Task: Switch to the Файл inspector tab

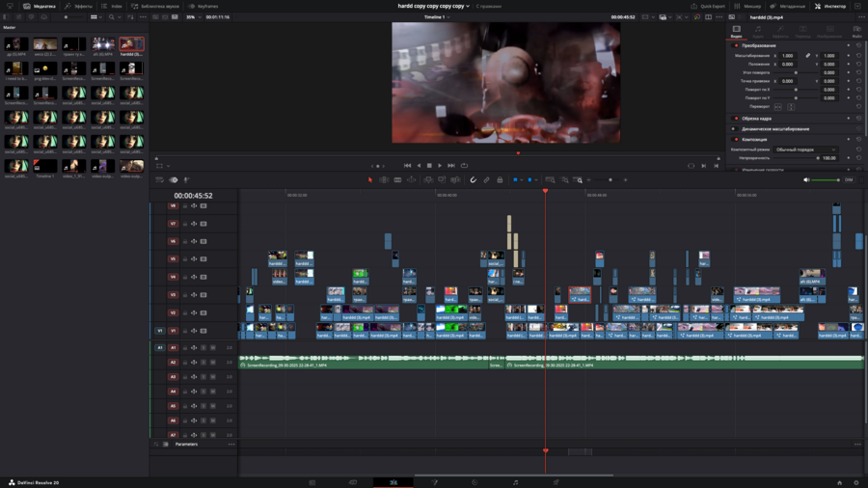Action: [x=856, y=32]
